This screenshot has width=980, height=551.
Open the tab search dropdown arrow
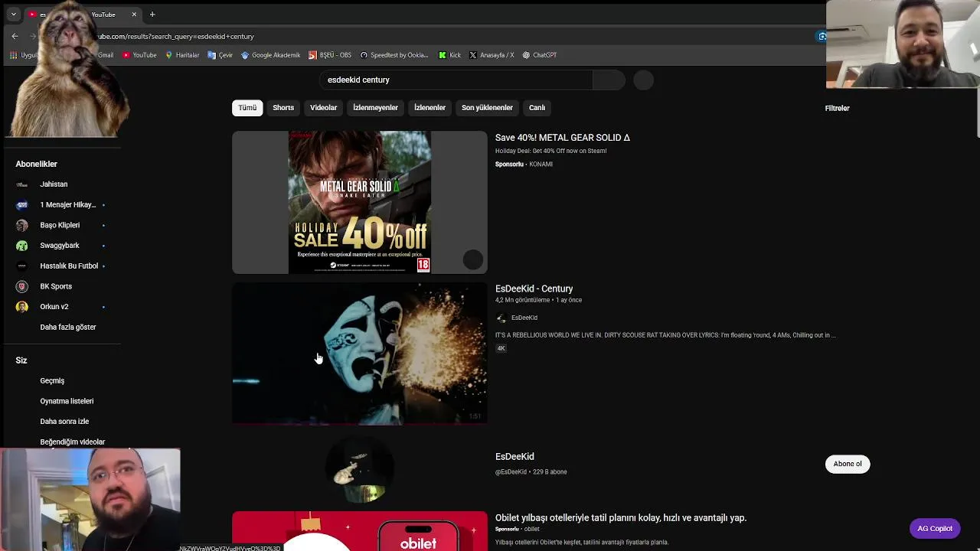tap(13, 15)
